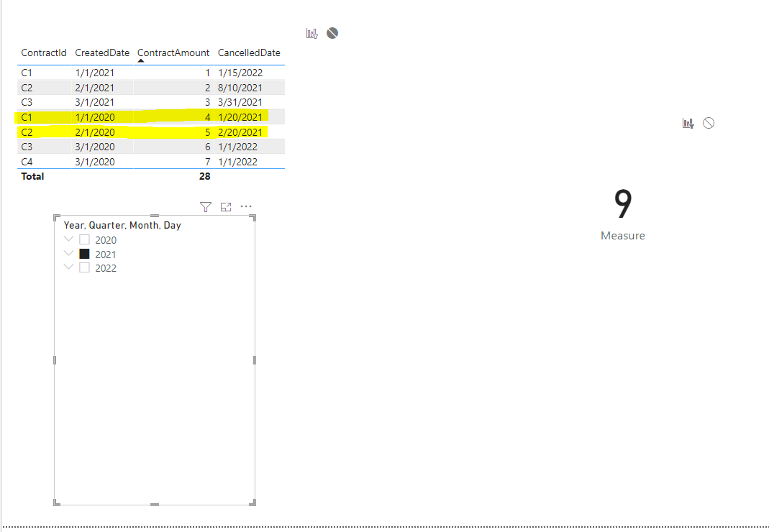Image resolution: width=769 pixels, height=532 pixels.
Task: Click CancelledDate cell 3/31/2021
Action: pos(240,103)
